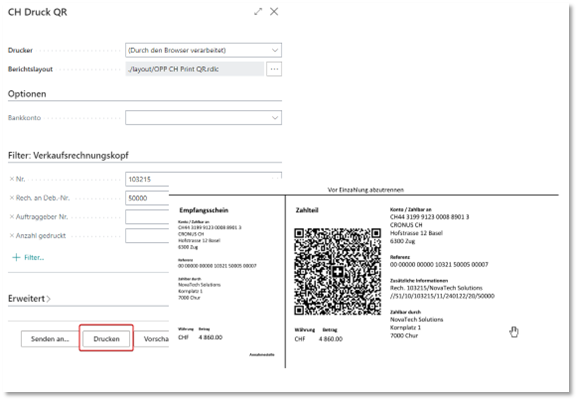578x401 pixels.
Task: Close the CH Druck QR dialog
Action: (274, 12)
